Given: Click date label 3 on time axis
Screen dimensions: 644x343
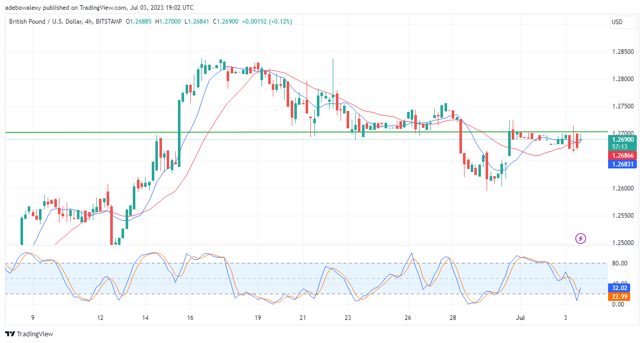Looking at the screenshot, I should pyautogui.click(x=566, y=317).
